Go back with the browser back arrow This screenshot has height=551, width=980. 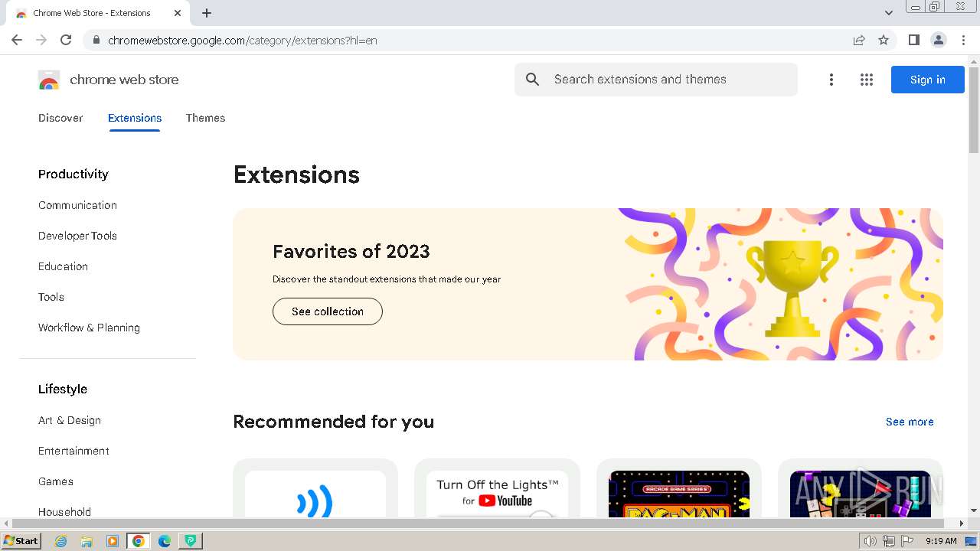point(17,40)
